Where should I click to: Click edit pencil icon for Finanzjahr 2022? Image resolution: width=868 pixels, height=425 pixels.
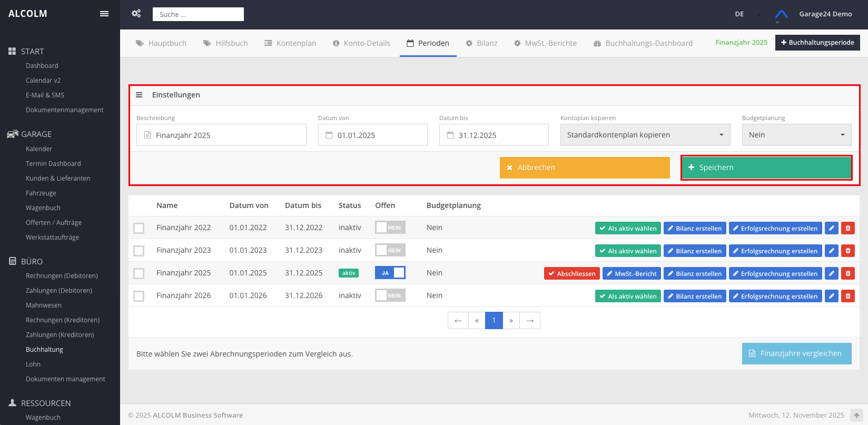pos(831,228)
